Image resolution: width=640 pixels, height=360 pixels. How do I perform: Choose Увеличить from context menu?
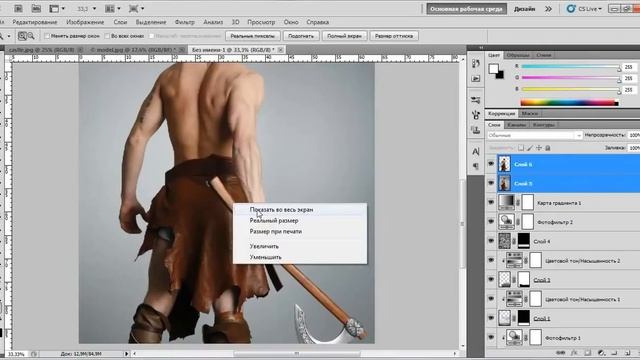[300, 246]
